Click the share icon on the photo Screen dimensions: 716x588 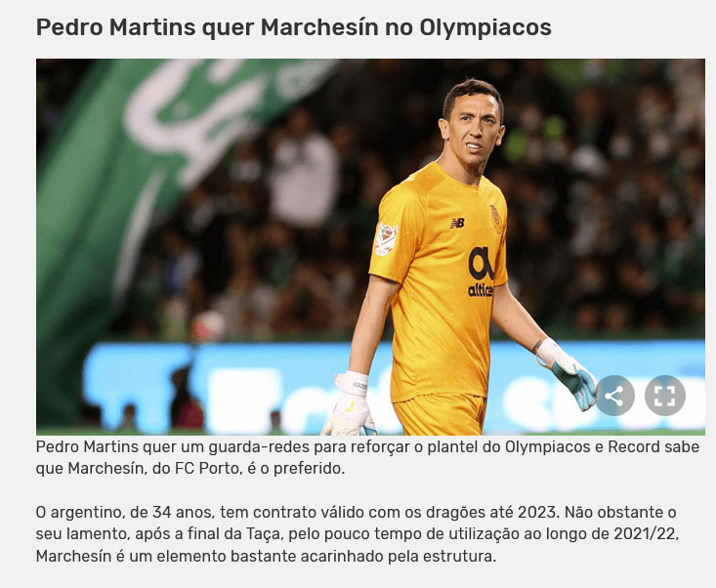pos(614,396)
